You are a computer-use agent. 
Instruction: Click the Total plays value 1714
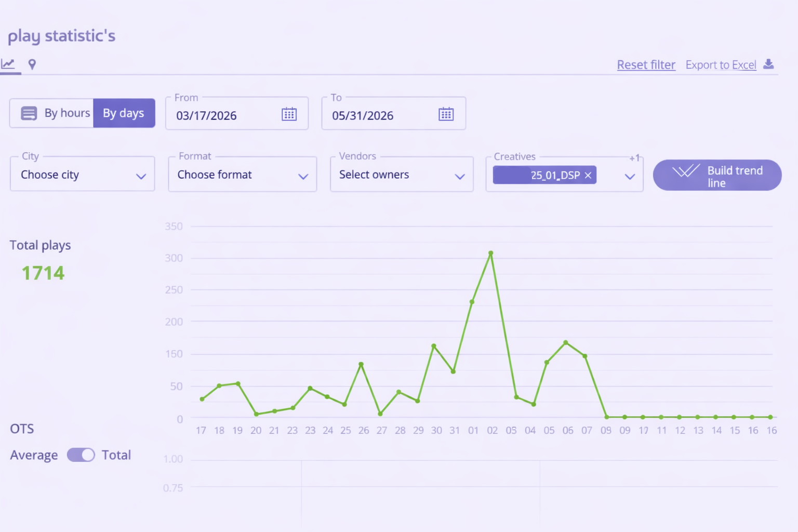43,273
